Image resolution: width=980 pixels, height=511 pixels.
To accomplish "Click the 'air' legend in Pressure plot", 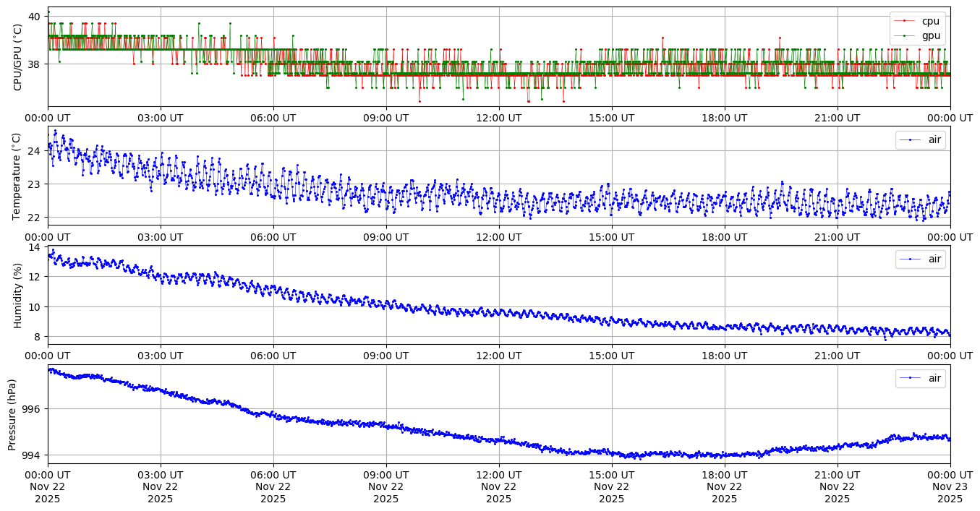I will (x=935, y=378).
